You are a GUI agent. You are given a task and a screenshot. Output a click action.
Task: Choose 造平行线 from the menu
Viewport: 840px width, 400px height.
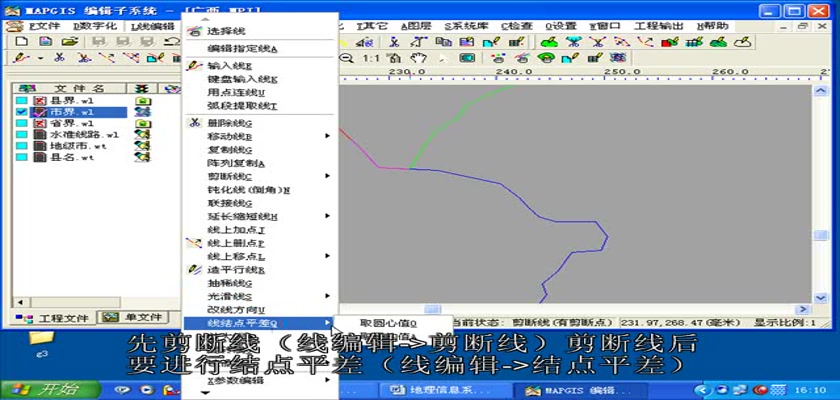click(x=259, y=270)
